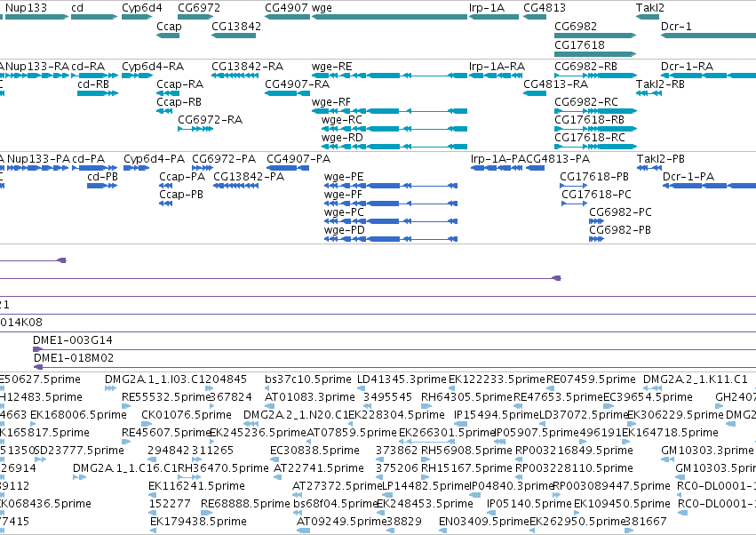Screen dimensions: 756x535
Task: Select the CG13842-PA protein label
Action: (x=249, y=177)
